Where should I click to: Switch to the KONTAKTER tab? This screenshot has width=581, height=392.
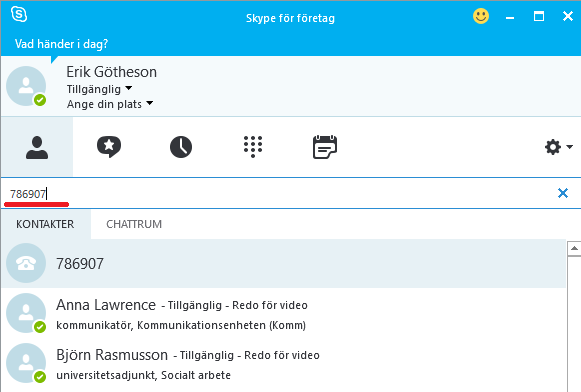click(x=45, y=224)
